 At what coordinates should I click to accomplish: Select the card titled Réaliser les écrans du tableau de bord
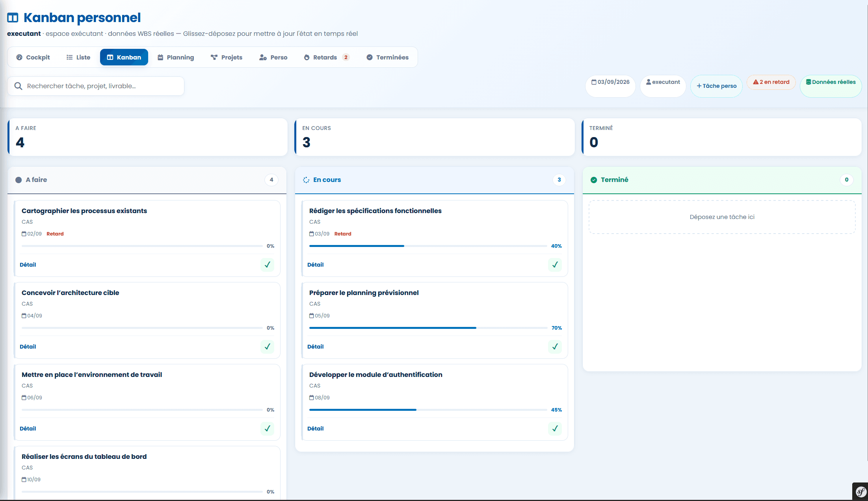[x=147, y=473]
